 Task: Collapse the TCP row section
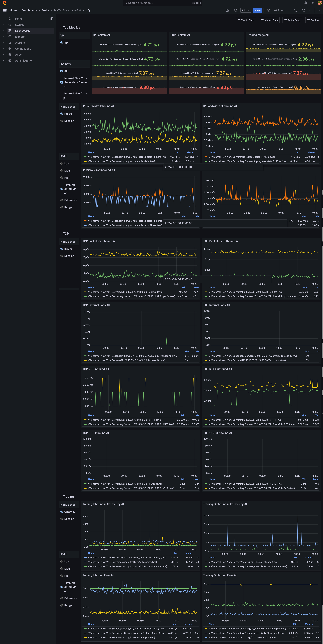[x=65, y=234]
